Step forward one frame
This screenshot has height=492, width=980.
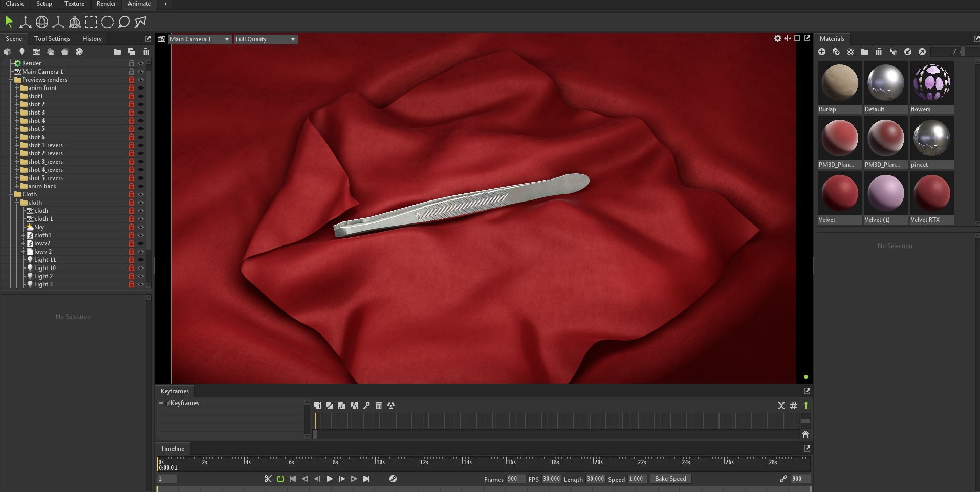coord(342,479)
